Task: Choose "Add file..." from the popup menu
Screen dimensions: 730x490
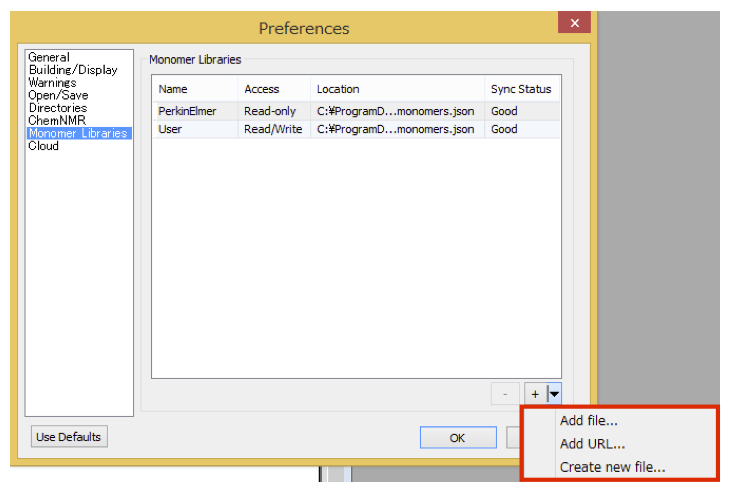Action: click(589, 421)
